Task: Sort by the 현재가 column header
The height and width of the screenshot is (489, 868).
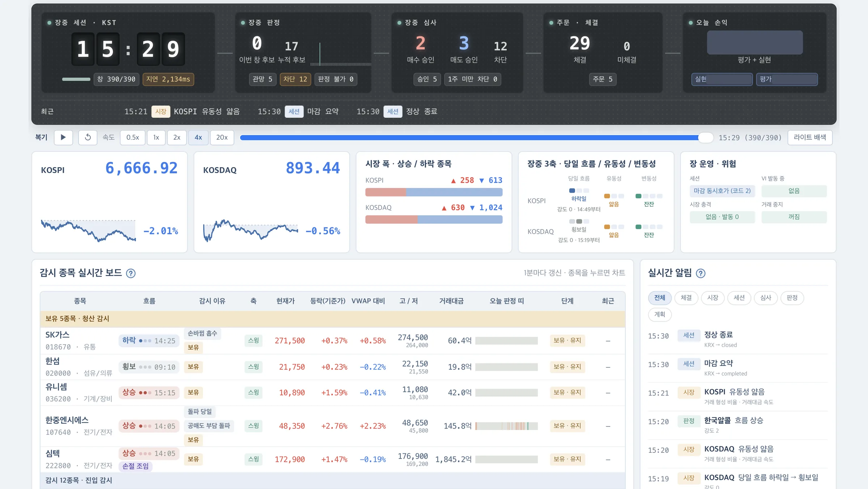Action: 285,301
